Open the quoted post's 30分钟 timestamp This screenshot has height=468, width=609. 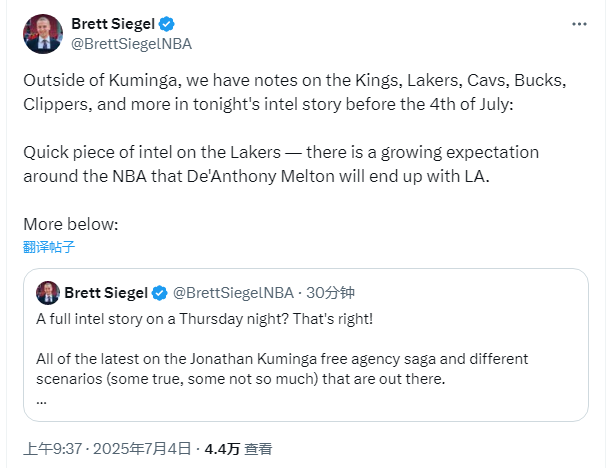[333, 293]
